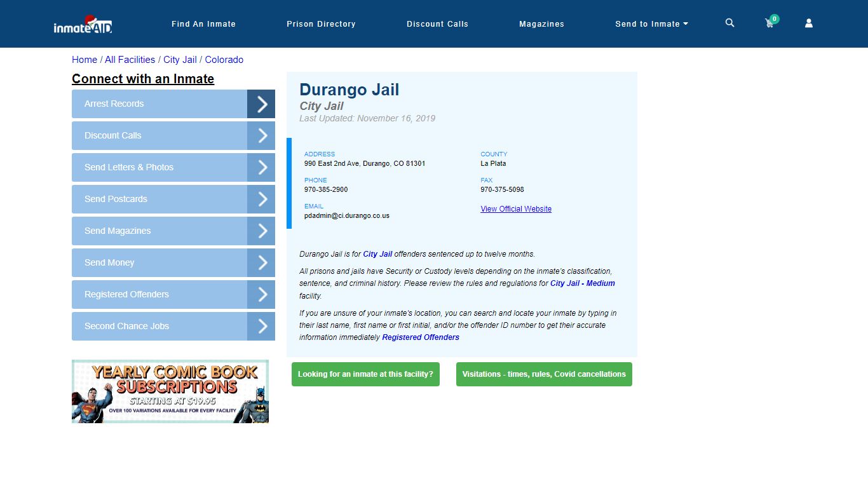Click email pdadmin@ci.durango.co.us
868x488 pixels.
347,215
